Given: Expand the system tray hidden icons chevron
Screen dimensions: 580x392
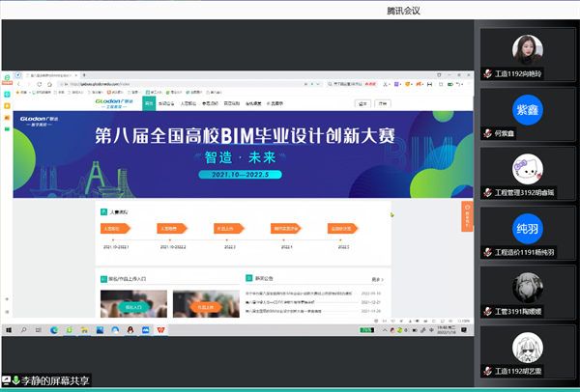Looking at the screenshot, I should [385, 330].
